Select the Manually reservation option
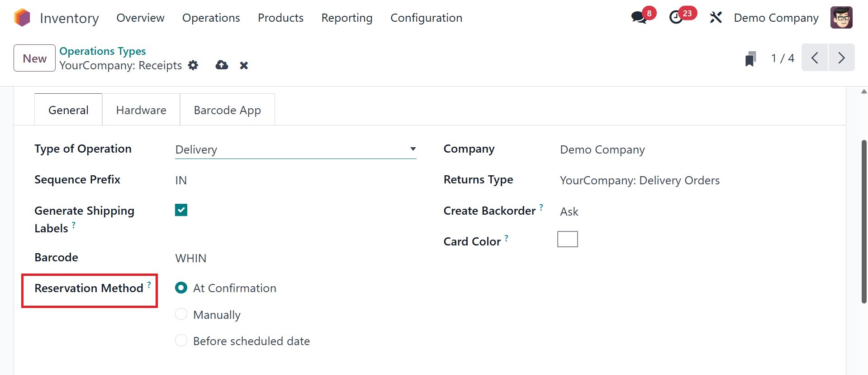 181,314
